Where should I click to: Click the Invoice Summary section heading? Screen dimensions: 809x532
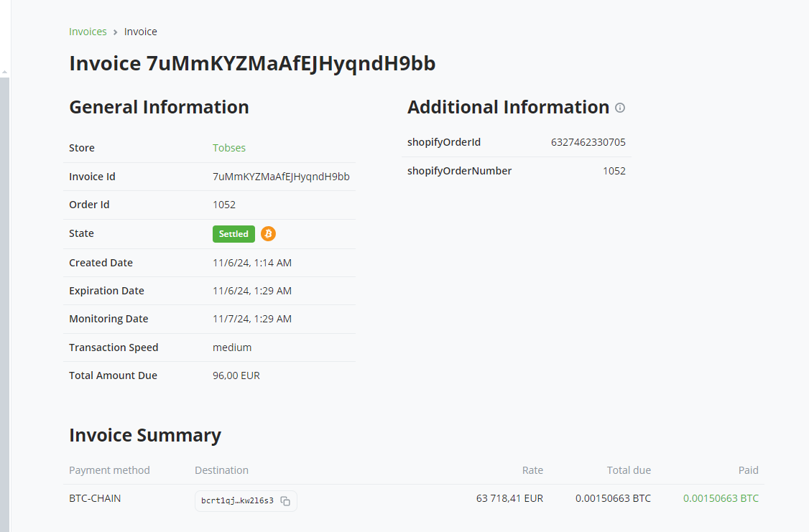[x=145, y=434]
